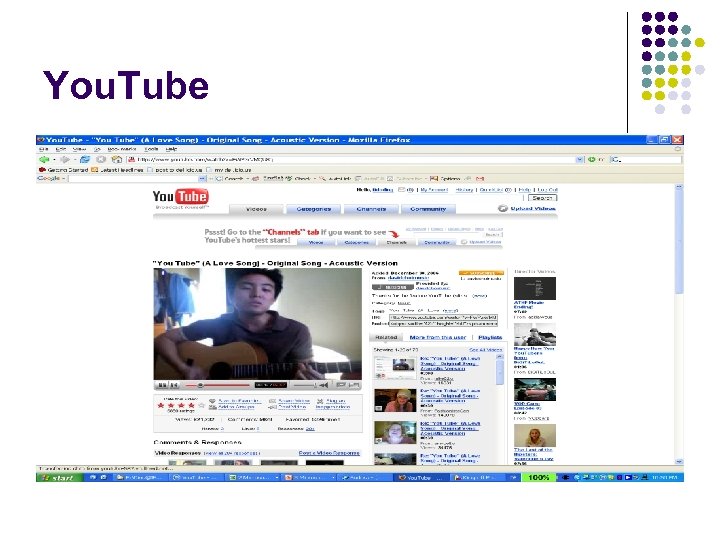This screenshot has width=720, height=540.
Task: Select the Related videos tab
Action: tap(386, 337)
